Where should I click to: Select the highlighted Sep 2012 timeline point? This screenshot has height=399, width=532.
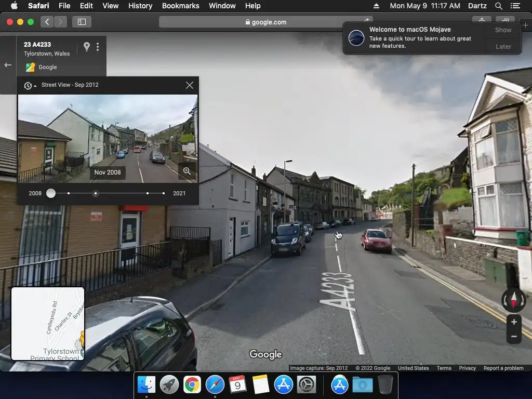coord(96,193)
